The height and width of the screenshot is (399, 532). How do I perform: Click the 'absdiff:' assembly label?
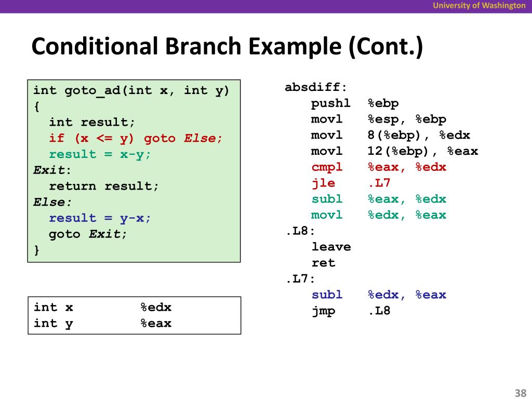tap(316, 87)
